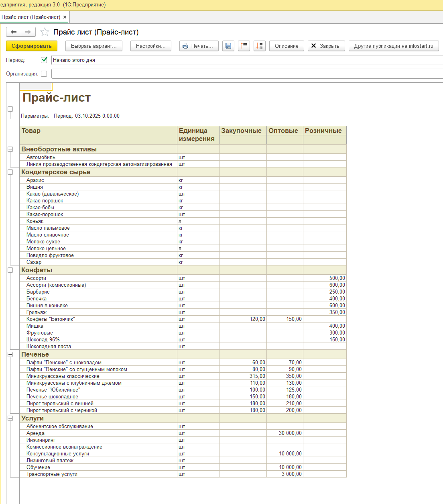Select the Оптовые column header

[x=284, y=131]
